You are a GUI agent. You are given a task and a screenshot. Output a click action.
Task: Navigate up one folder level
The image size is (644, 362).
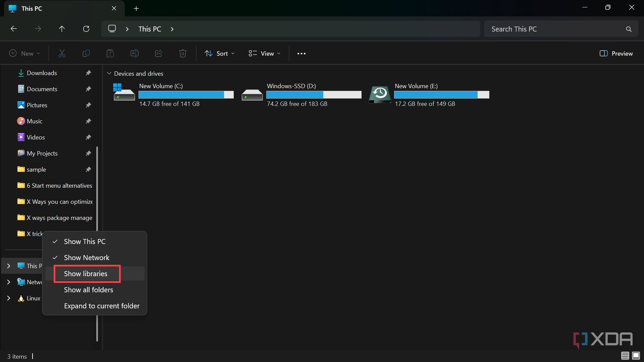62,29
